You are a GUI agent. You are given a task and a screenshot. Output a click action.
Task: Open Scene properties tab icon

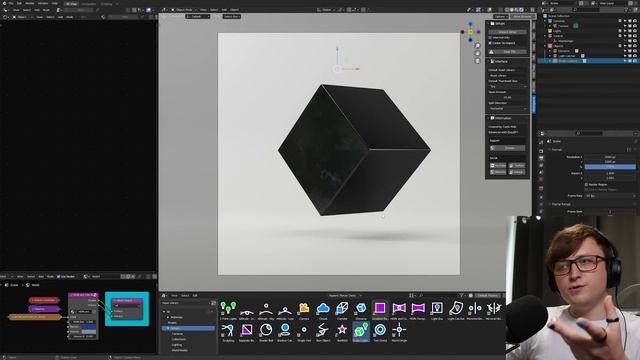click(541, 172)
